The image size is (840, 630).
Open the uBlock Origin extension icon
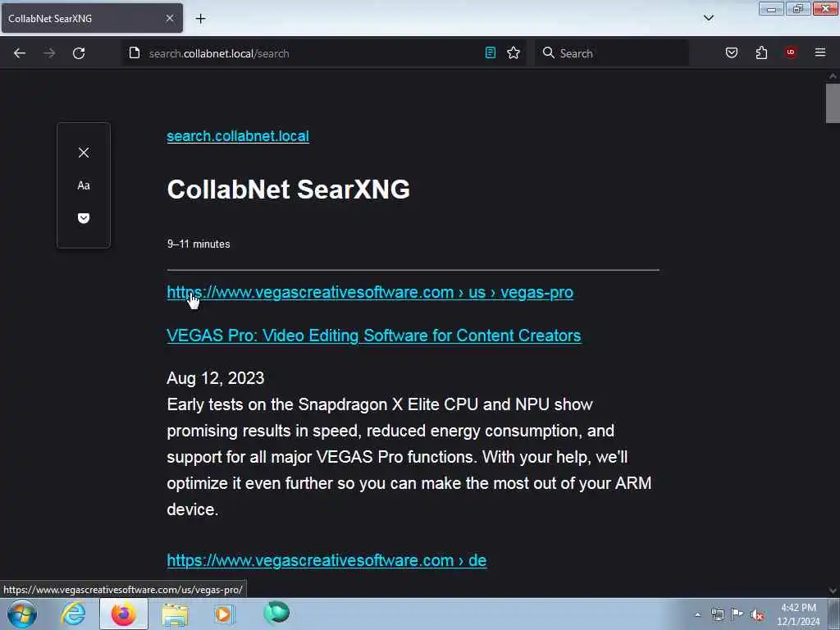click(x=791, y=52)
